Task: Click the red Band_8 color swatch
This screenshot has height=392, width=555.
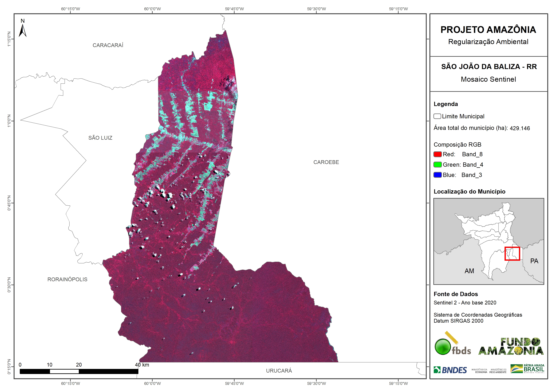Action: click(437, 154)
